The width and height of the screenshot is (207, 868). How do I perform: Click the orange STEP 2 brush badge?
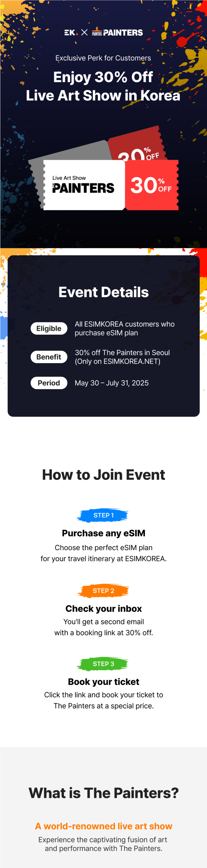(103, 591)
